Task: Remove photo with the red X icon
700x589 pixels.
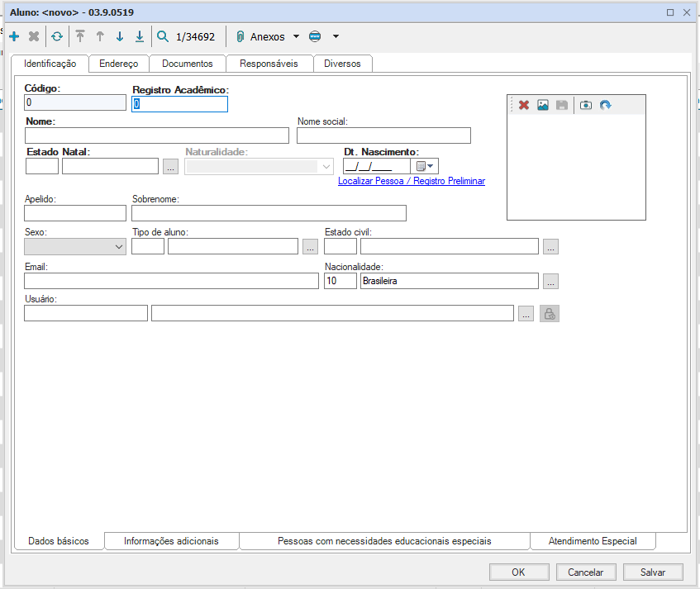Action: (524, 106)
